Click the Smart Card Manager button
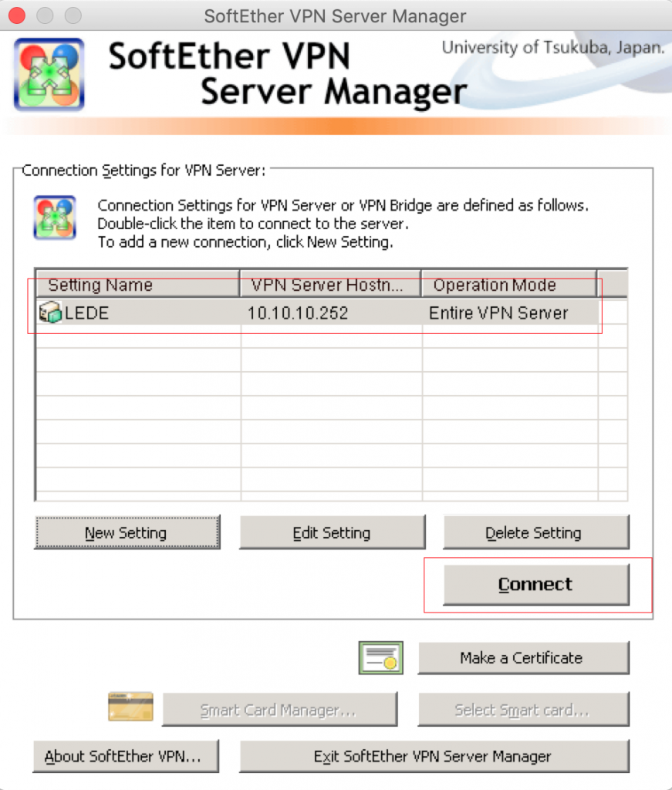The width and height of the screenshot is (672, 790). 279,710
